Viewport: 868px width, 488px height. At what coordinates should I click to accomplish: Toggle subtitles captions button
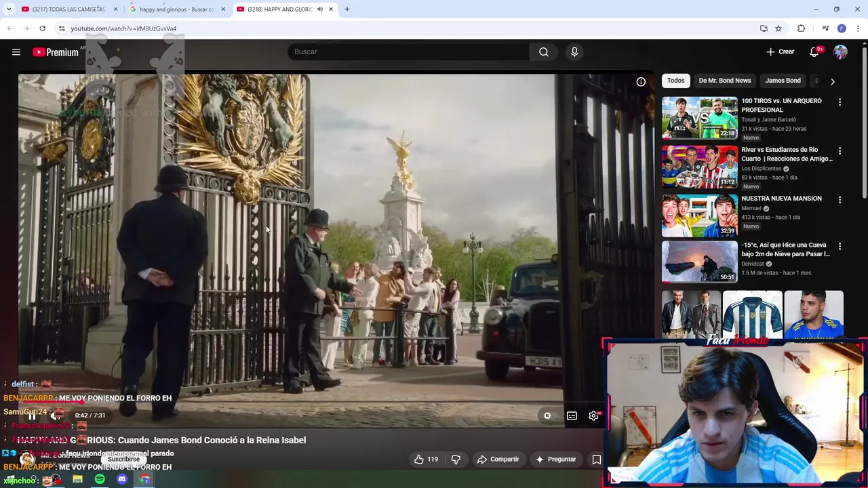(572, 415)
